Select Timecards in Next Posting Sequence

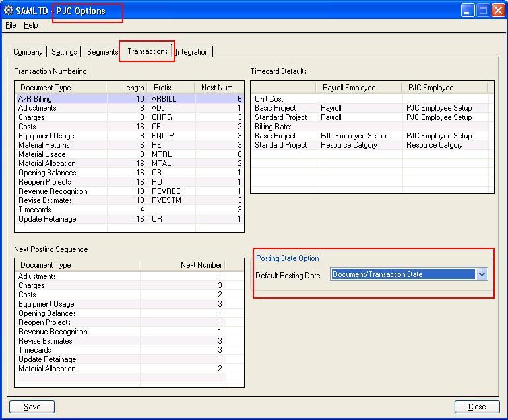click(121, 350)
